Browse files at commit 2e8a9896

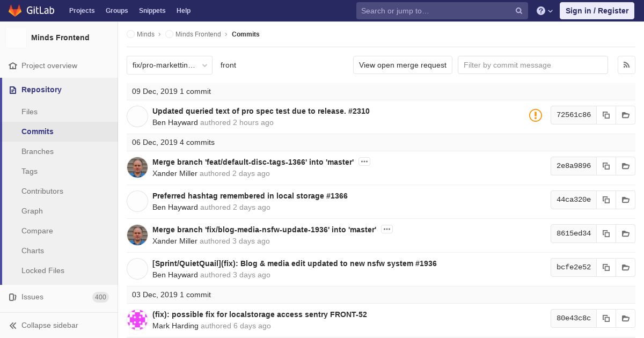(626, 166)
